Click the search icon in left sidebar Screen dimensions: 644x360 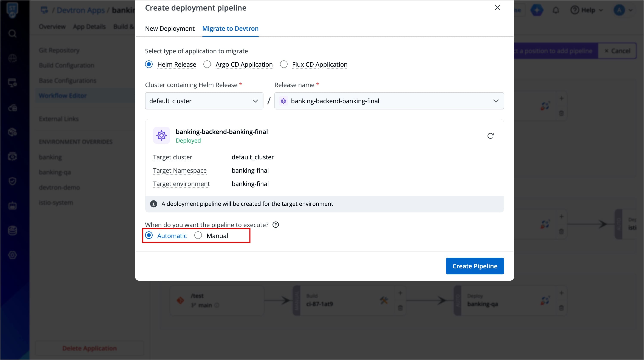pos(12,34)
